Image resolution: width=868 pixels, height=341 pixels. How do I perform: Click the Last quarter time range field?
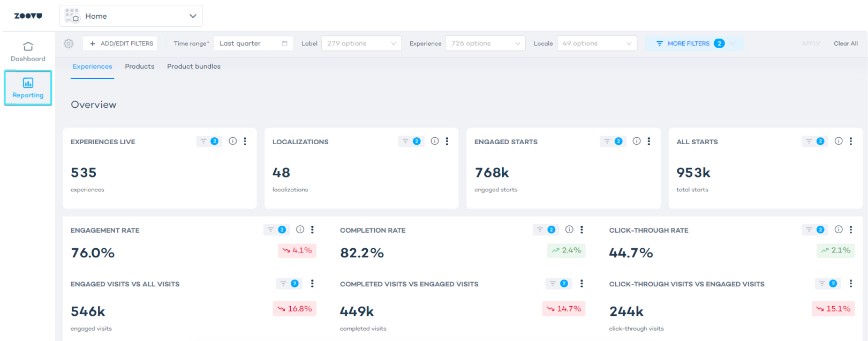253,43
